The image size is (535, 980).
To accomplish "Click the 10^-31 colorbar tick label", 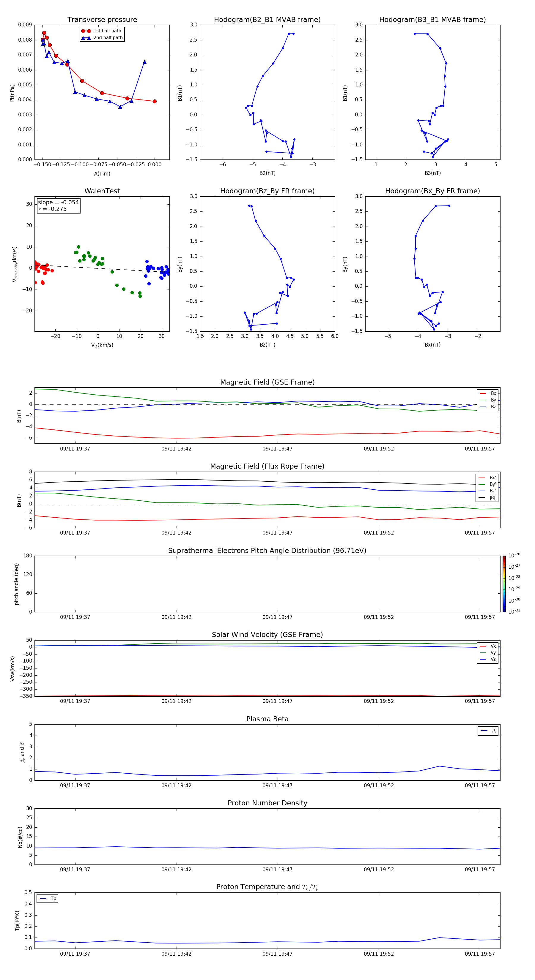I will (x=514, y=611).
